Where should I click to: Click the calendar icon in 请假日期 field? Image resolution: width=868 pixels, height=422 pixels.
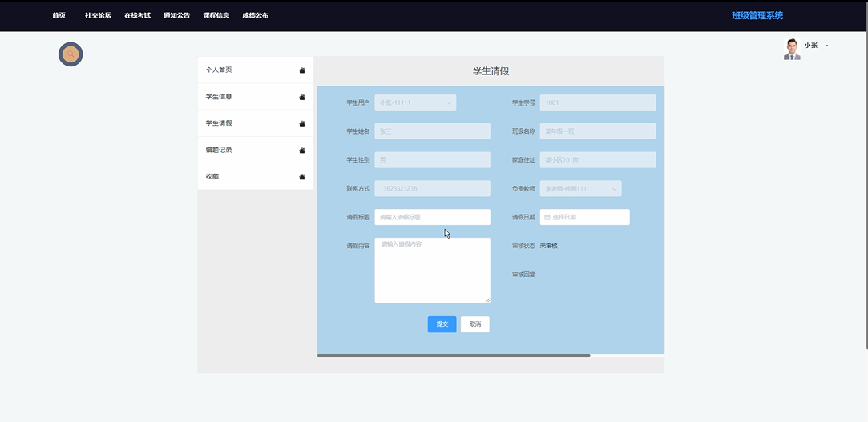pyautogui.click(x=547, y=217)
